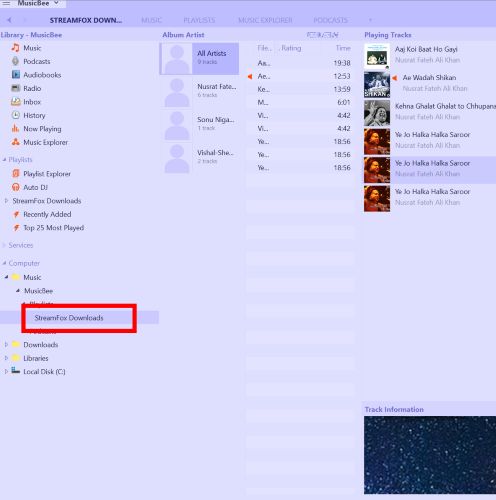This screenshot has height=500, width=496.
Task: Open the Music library icon
Action: (15, 48)
